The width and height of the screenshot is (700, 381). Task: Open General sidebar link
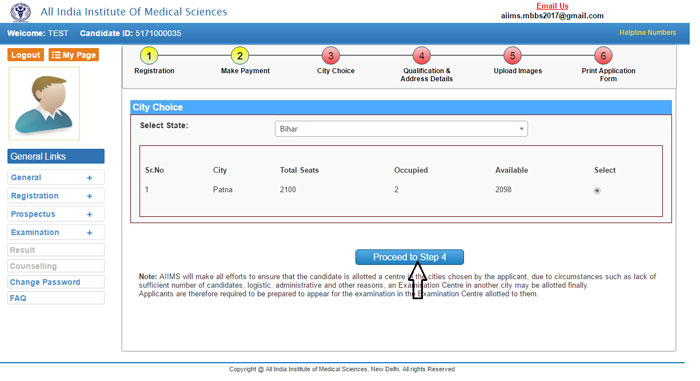pyautogui.click(x=26, y=177)
